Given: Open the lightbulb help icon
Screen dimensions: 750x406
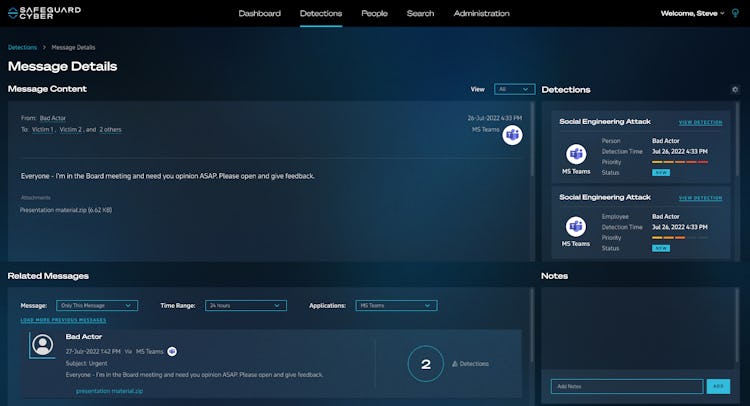Looking at the screenshot, I should point(736,13).
